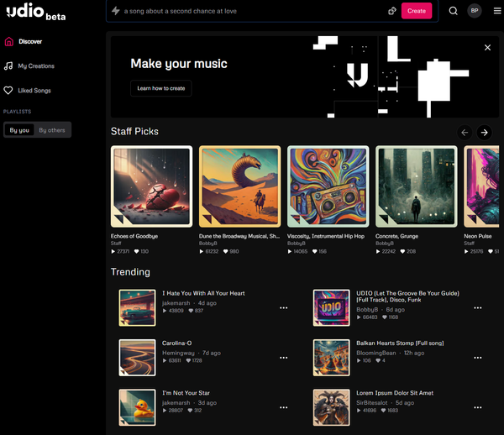
Task: Open options menu for Carolina-O
Action: (x=283, y=357)
